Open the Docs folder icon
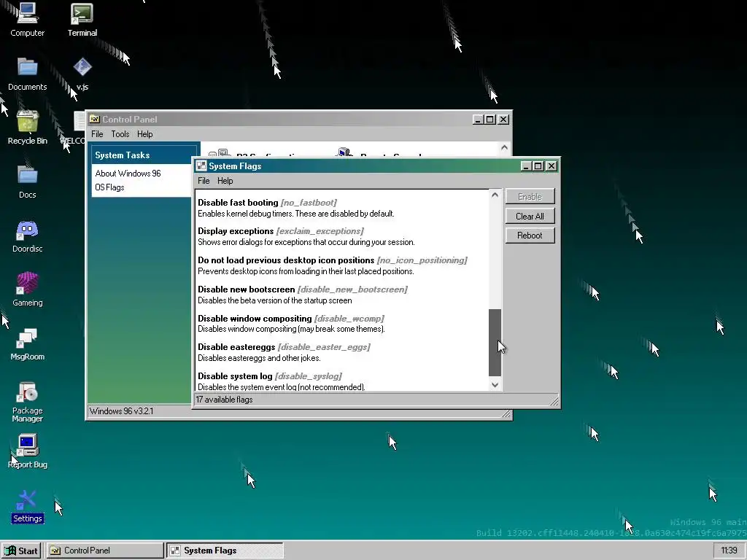The height and width of the screenshot is (560, 747). pyautogui.click(x=27, y=182)
